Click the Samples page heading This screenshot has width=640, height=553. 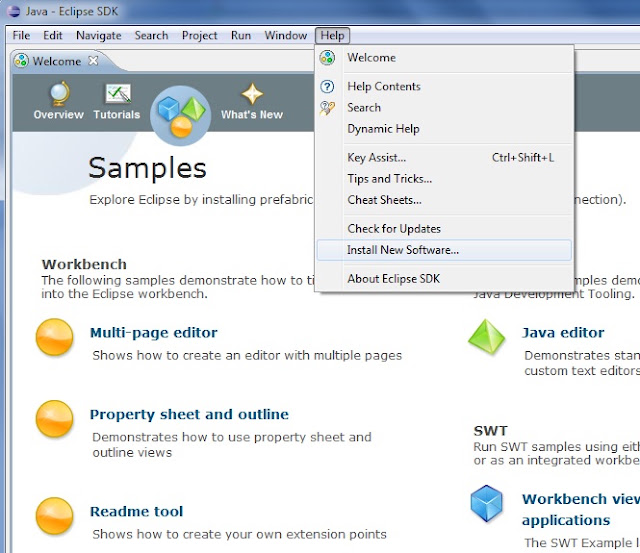(147, 168)
